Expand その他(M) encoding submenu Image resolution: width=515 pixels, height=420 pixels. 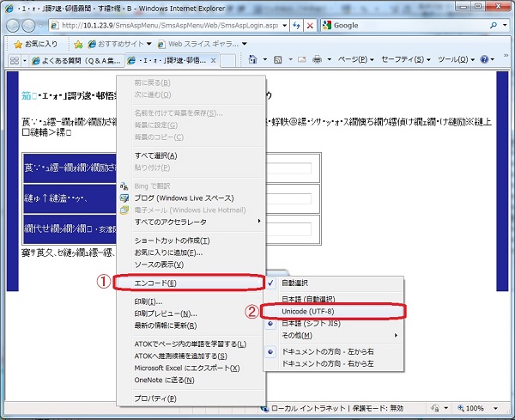[333, 335]
